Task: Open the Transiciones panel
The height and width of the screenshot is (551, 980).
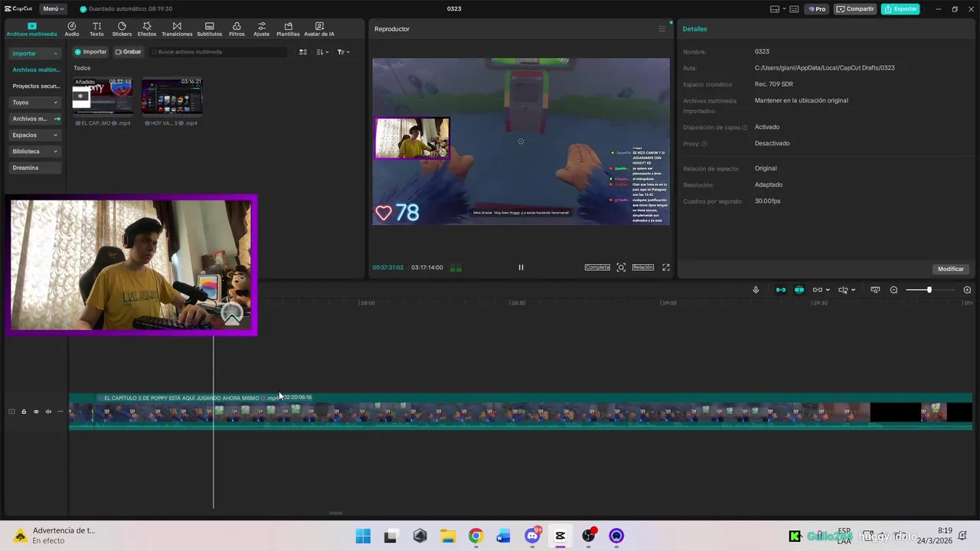Action: coord(177,29)
